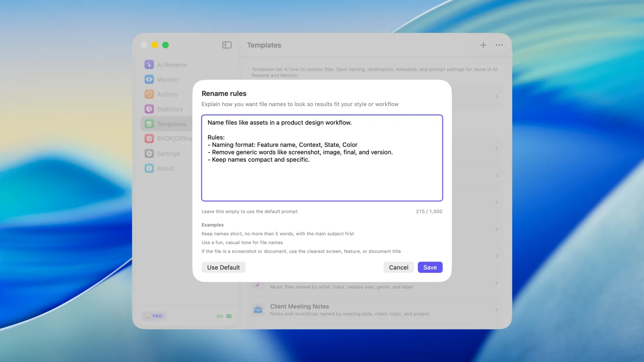Image resolution: width=644 pixels, height=362 pixels.
Task: Click the green status icon in sidebar footer
Action: click(x=229, y=316)
